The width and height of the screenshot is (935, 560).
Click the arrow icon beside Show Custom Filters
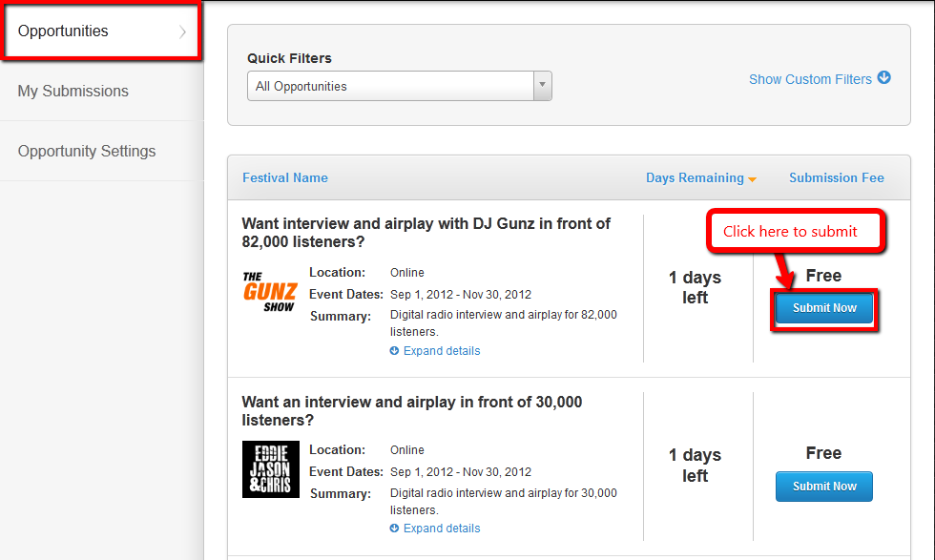click(884, 78)
